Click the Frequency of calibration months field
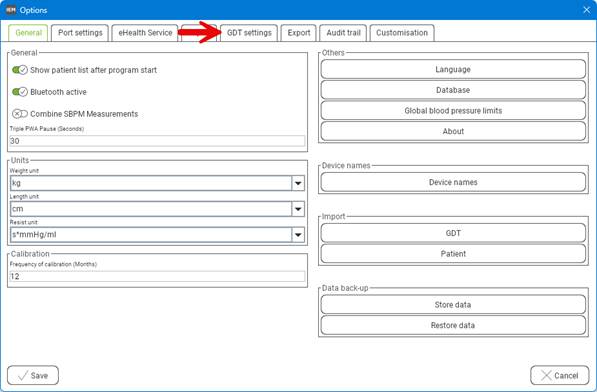 pyautogui.click(x=157, y=276)
